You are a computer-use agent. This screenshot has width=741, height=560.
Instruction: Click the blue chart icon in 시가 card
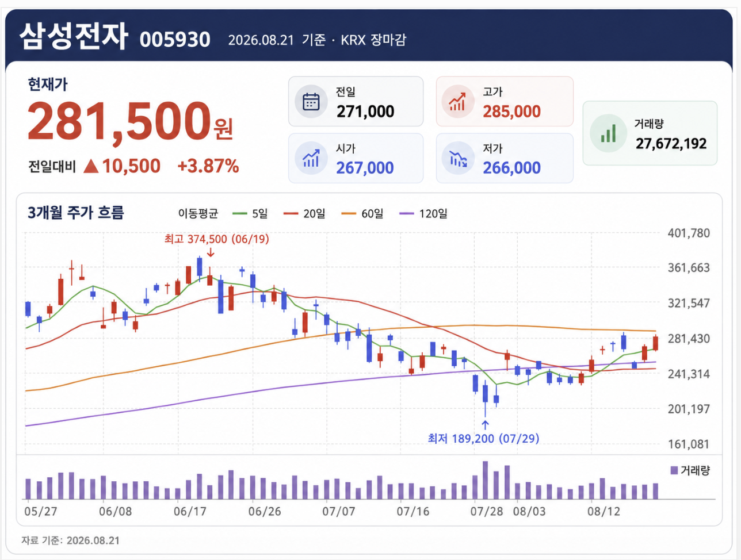point(311,158)
